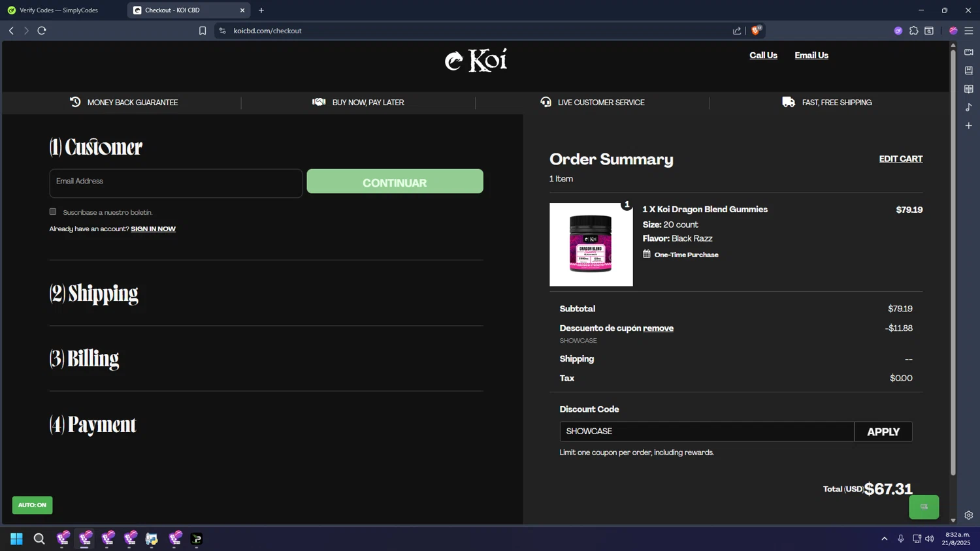Open Brave Talk video icon in sidebar
Screen dimensions: 980x551
[969, 52]
